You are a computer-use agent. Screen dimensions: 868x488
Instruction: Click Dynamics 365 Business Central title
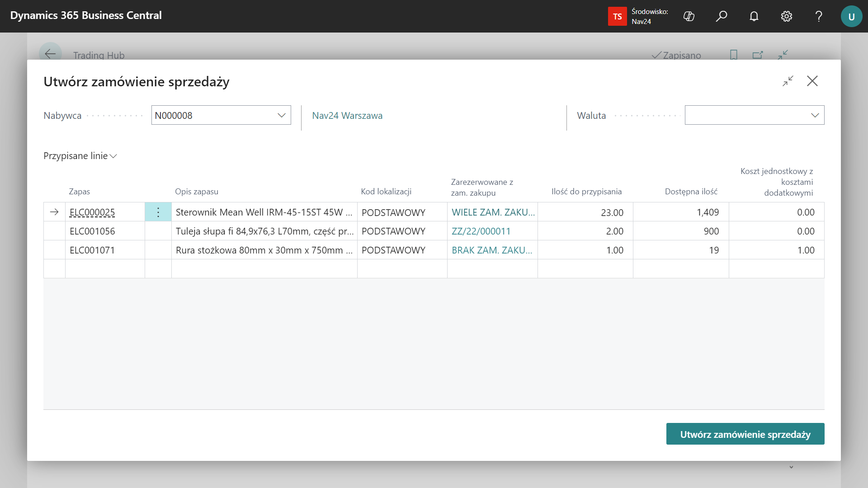[x=86, y=15]
